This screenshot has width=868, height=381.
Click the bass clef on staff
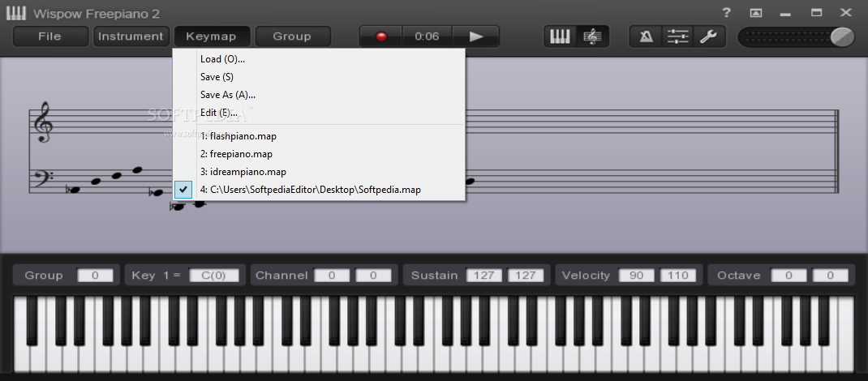[44, 179]
